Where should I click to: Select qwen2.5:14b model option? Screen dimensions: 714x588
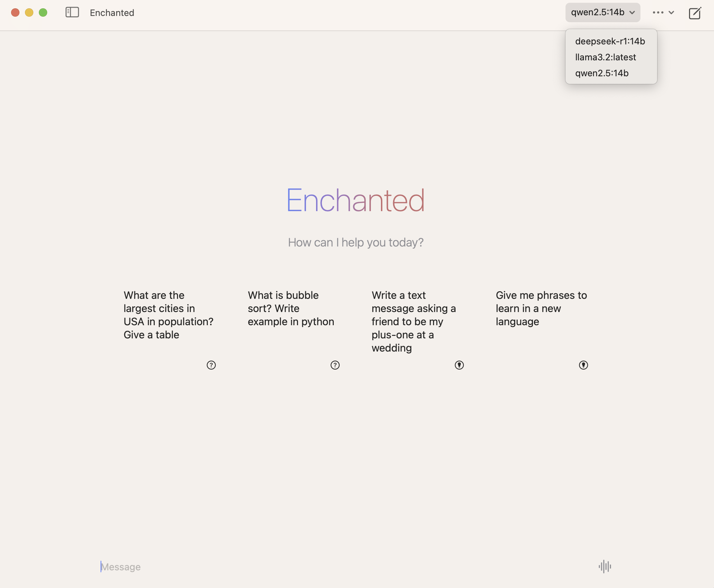point(601,72)
